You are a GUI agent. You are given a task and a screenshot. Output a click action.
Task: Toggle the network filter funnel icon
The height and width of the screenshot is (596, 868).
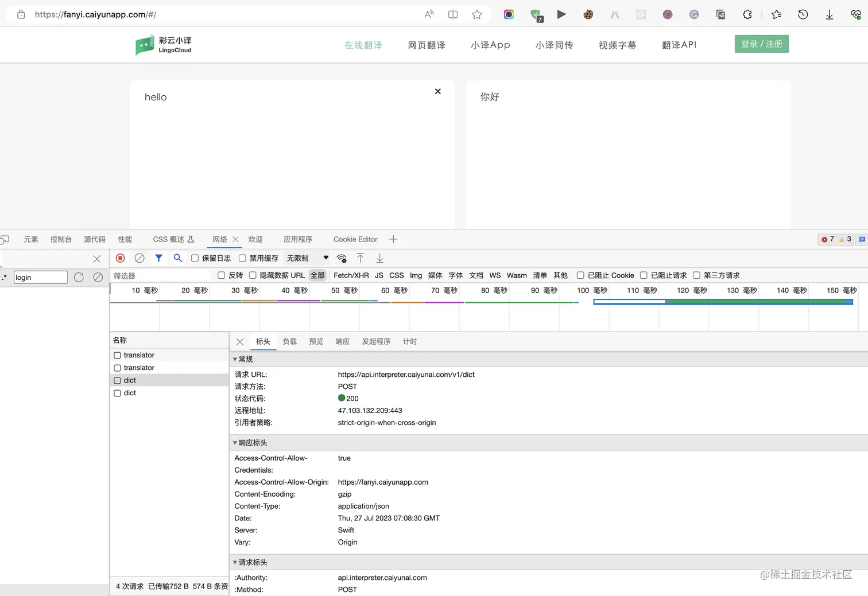(159, 258)
